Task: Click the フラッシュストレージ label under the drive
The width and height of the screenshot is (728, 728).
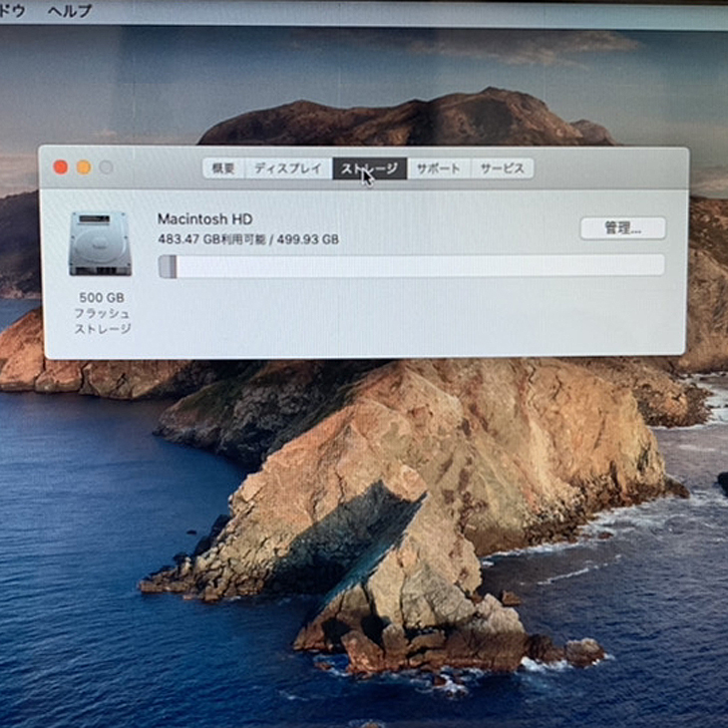Action: [x=102, y=320]
